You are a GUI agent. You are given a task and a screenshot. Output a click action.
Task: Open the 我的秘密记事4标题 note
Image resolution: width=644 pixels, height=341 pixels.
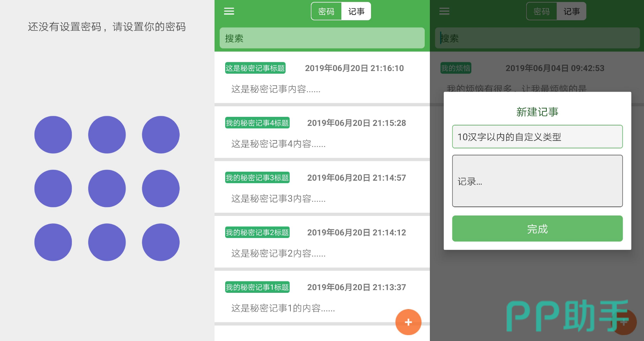pyautogui.click(x=322, y=133)
